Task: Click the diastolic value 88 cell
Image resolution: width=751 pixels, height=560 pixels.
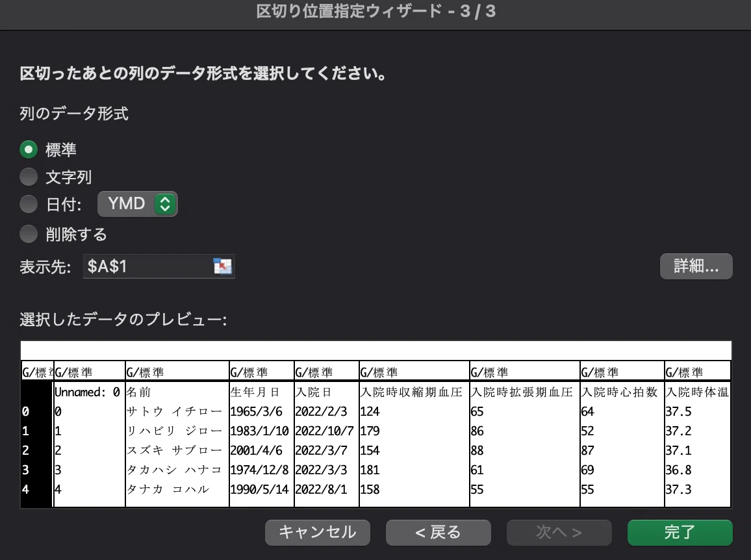Action: coord(477,450)
